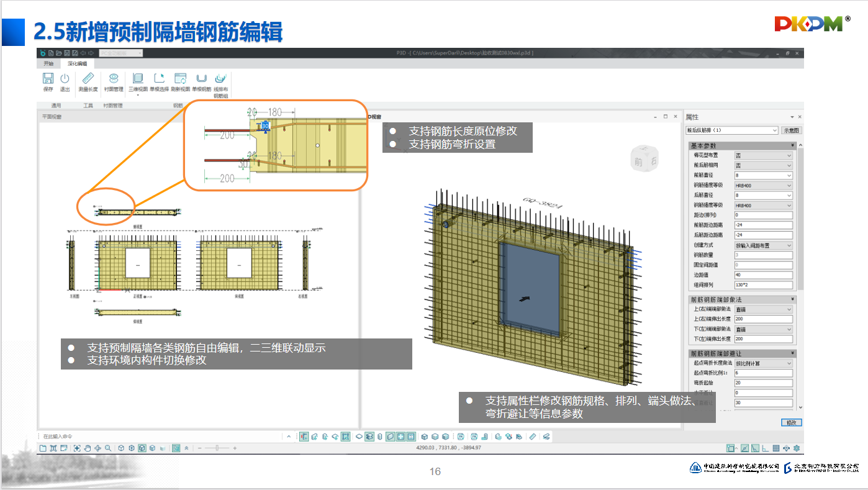Click the P3D application logo icon
This screenshot has width=868, height=490.
coord(43,53)
